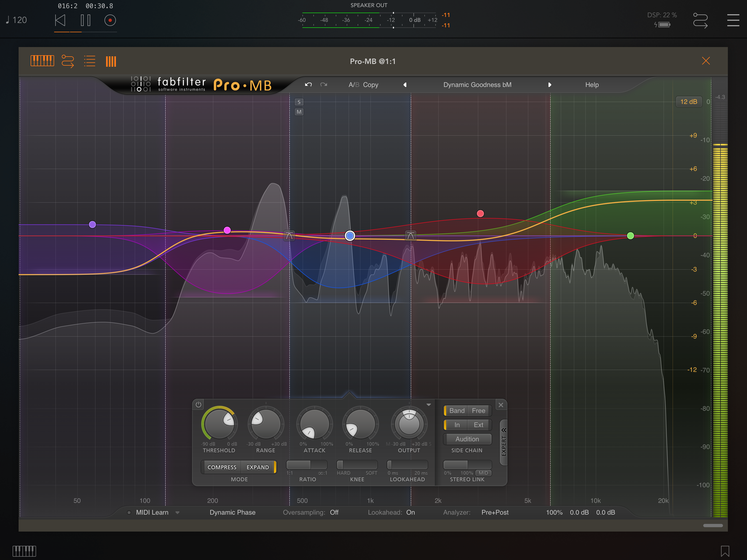Select Free side chain mode
Image resolution: width=747 pixels, height=560 pixels.
click(479, 411)
